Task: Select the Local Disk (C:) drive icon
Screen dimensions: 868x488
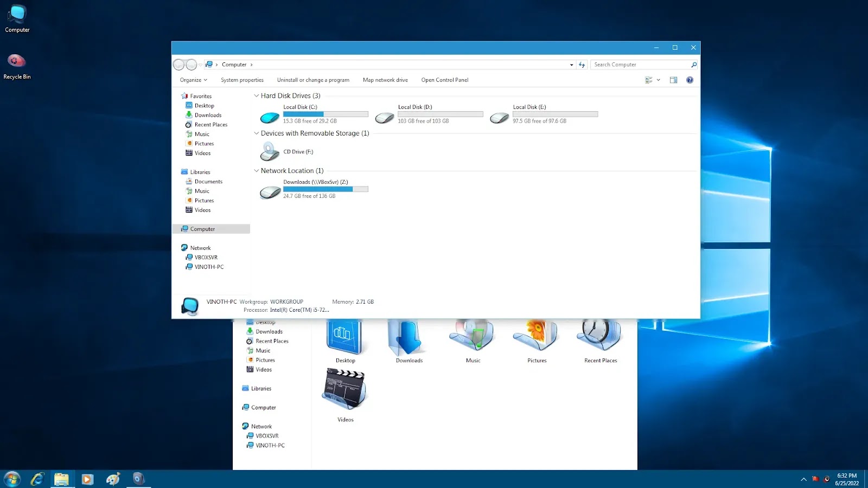Action: point(270,117)
